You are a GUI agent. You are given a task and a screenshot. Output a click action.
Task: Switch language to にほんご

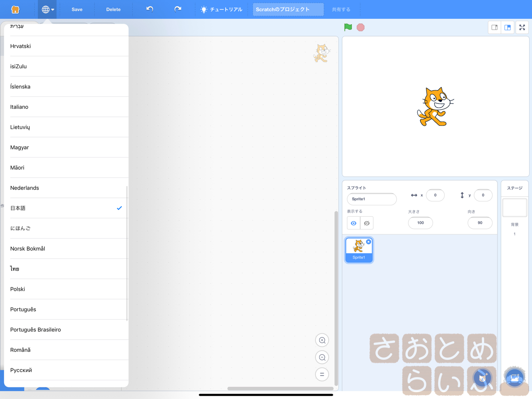coord(66,228)
